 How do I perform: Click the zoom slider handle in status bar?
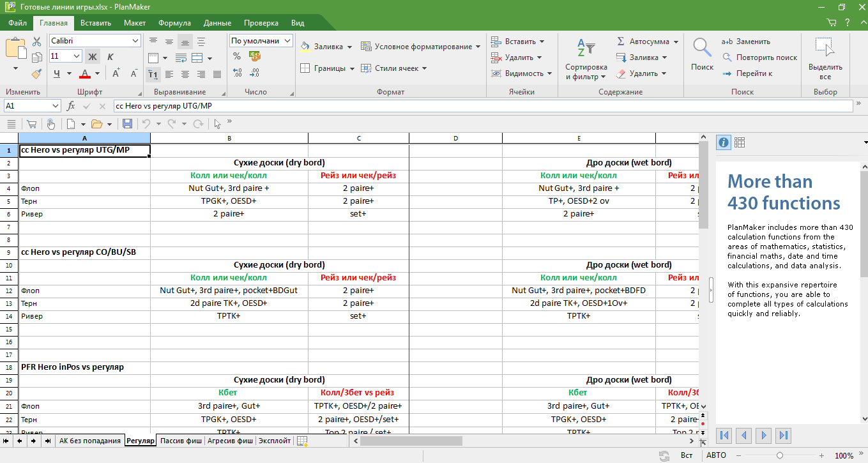coord(780,455)
